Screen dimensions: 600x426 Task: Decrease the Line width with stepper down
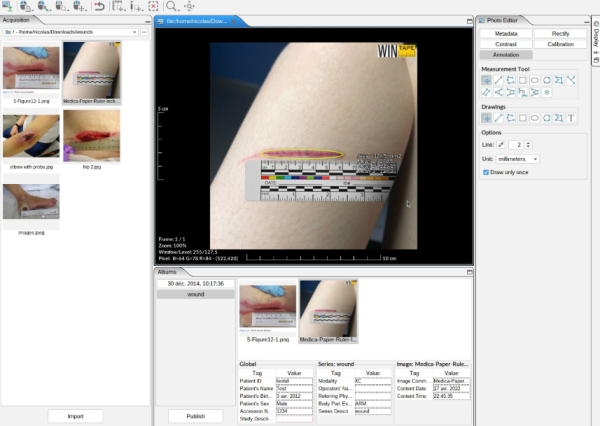pyautogui.click(x=528, y=147)
